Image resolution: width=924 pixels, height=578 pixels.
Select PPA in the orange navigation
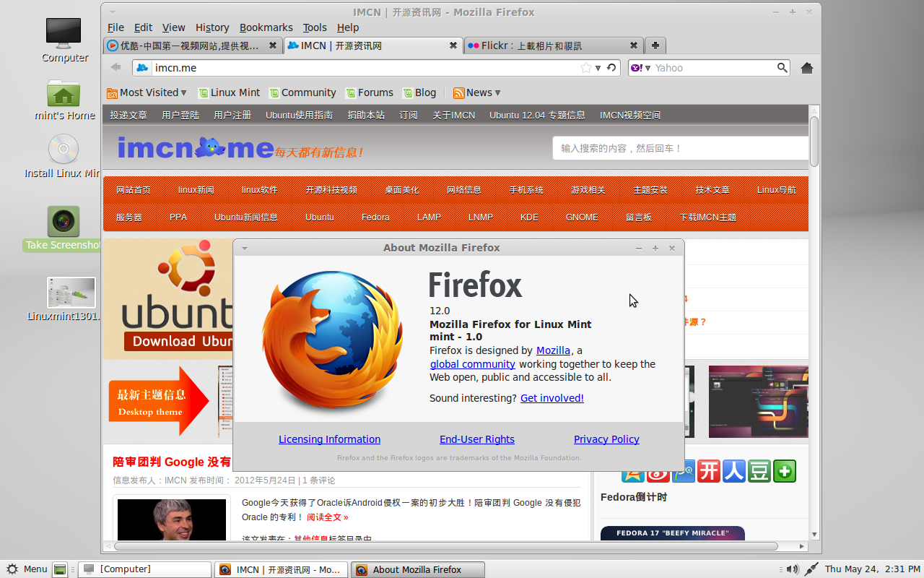pos(178,217)
